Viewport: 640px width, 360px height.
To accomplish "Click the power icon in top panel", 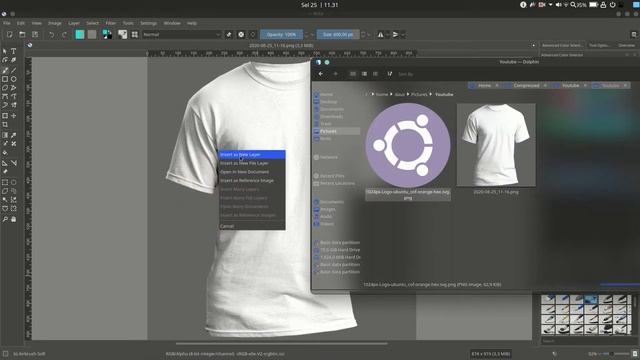I will [612, 5].
